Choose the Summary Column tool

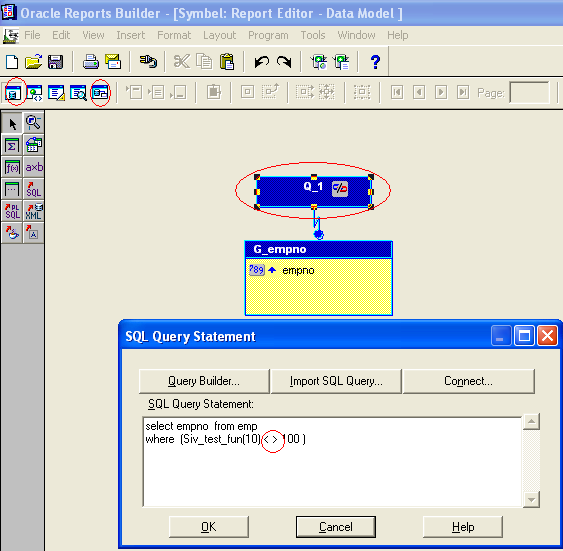12,145
